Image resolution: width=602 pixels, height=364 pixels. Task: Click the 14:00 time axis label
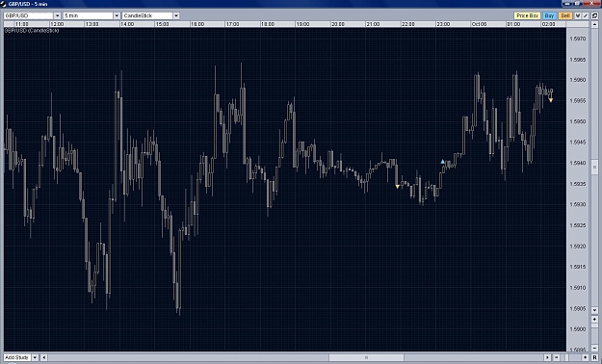tap(127, 24)
